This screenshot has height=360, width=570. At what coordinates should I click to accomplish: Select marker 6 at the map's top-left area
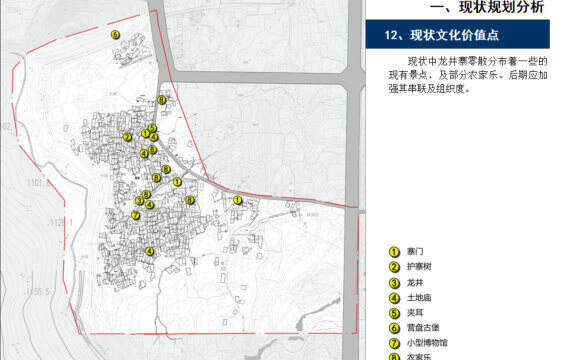click(115, 35)
